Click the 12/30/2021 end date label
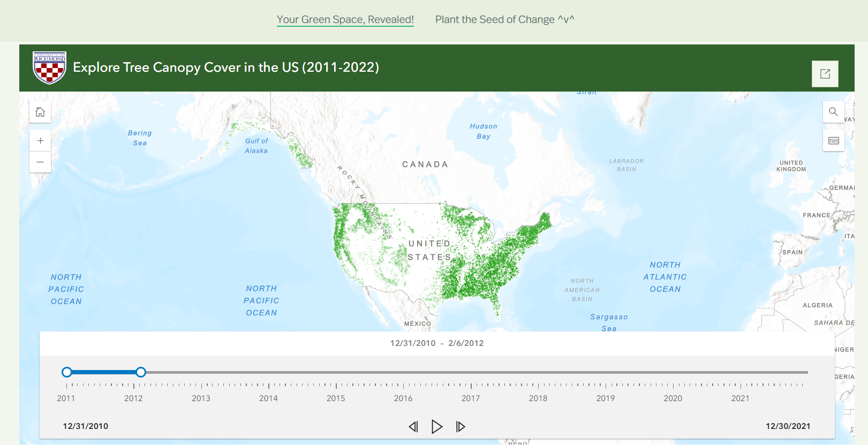Screen dimensions: 868x445 [x=788, y=426]
